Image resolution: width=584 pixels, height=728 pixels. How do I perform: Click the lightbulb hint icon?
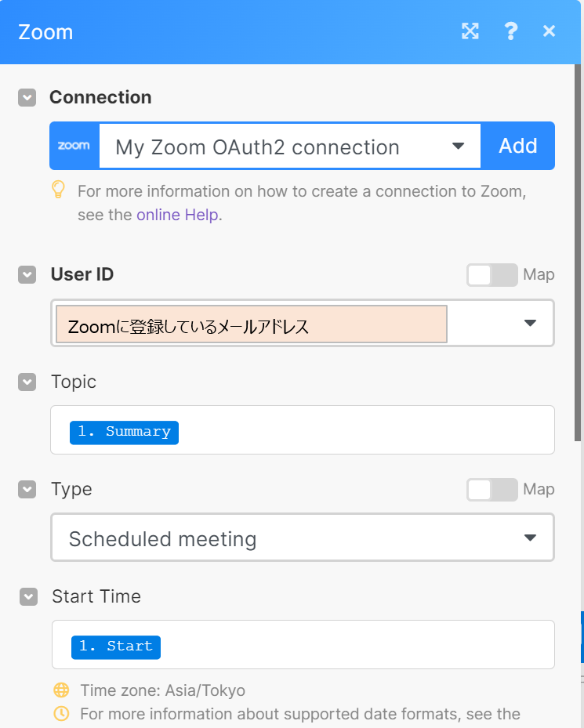pyautogui.click(x=58, y=190)
